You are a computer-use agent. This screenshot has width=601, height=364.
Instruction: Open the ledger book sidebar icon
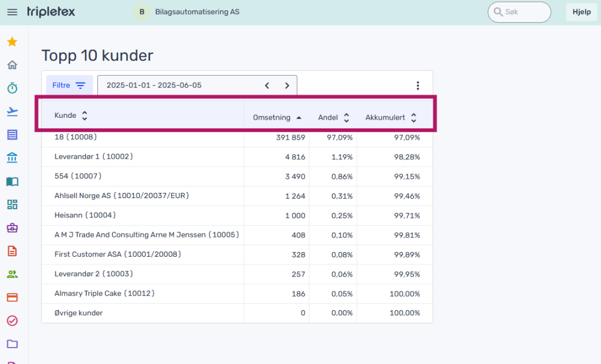[x=12, y=182]
